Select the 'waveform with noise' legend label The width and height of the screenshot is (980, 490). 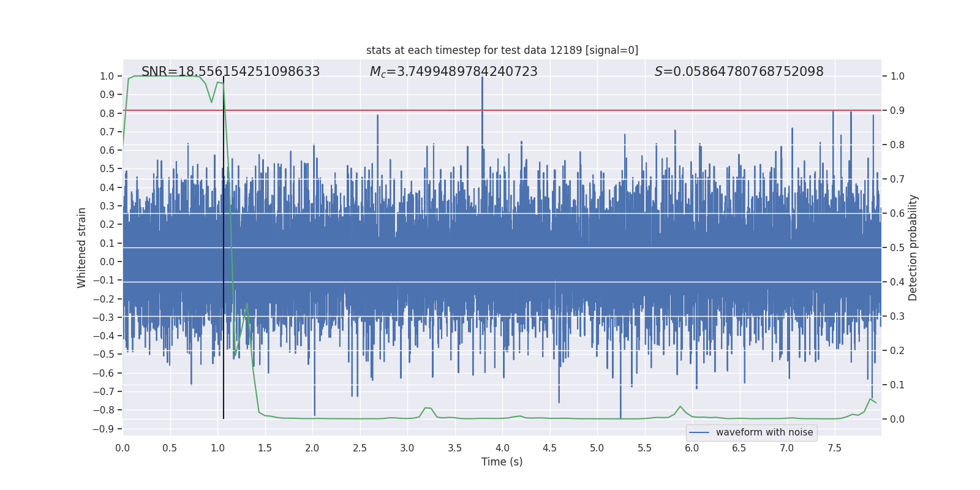(x=764, y=432)
